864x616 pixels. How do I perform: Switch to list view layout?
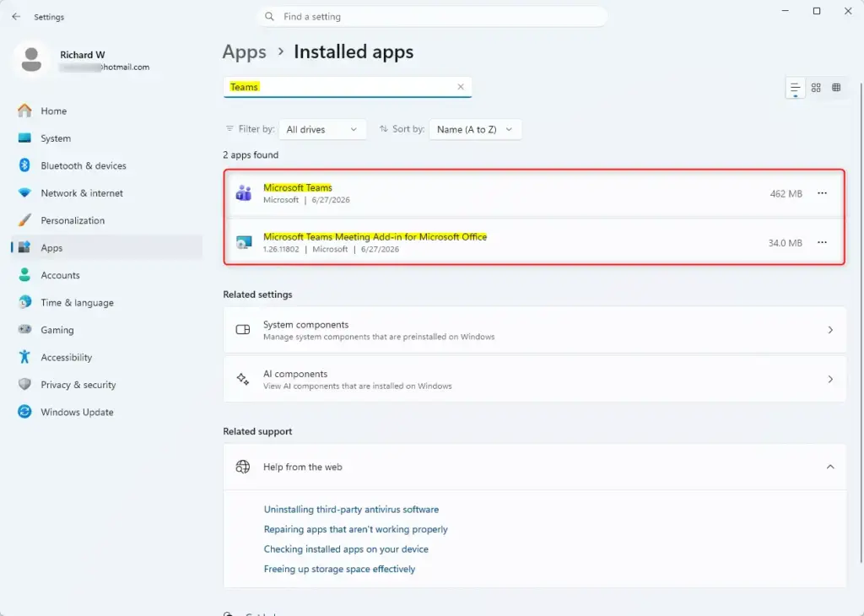[x=795, y=88]
